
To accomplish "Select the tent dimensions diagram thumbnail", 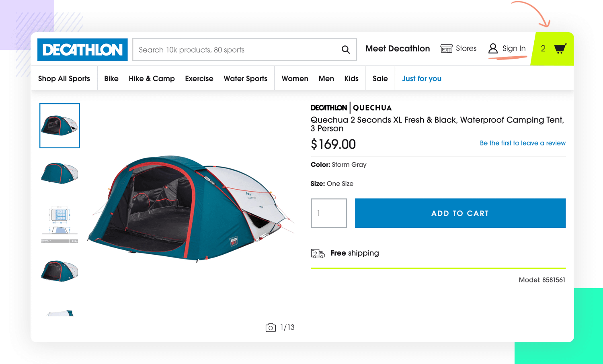I will (x=59, y=223).
